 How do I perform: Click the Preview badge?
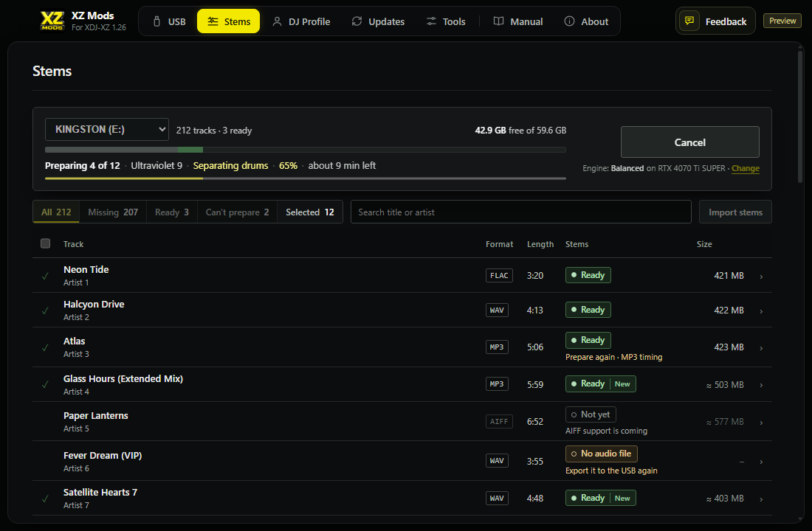(782, 21)
